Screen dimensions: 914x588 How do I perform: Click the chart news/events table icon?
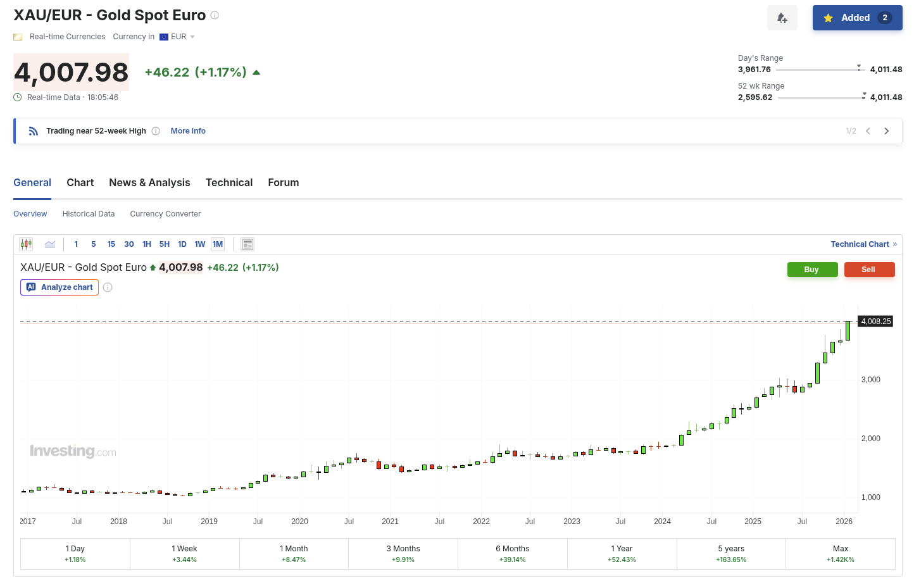click(247, 244)
